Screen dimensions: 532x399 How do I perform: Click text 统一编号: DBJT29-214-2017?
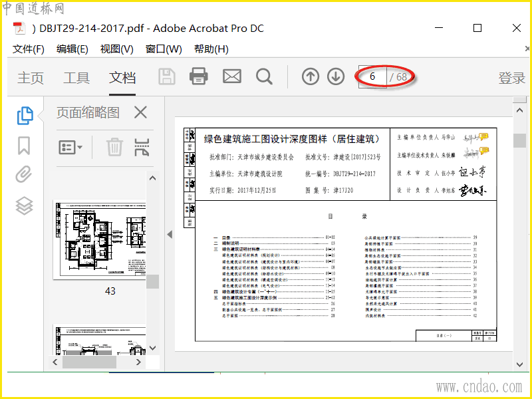[340, 174]
